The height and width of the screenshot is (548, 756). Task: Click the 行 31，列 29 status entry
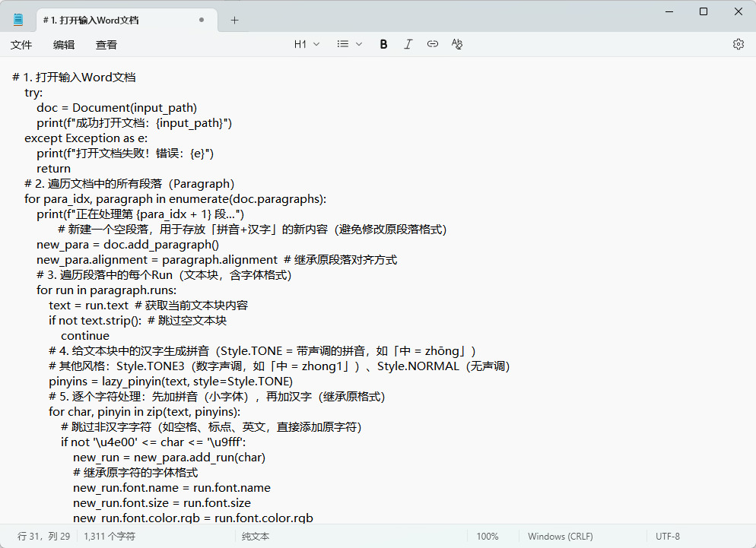click(x=44, y=537)
